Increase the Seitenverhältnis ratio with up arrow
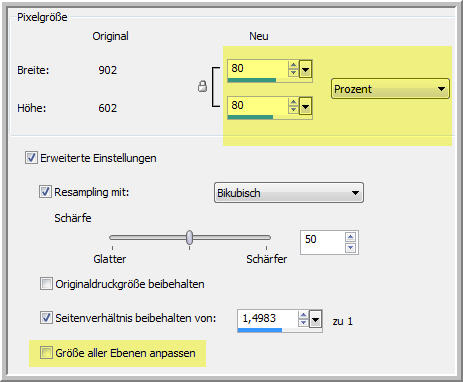The width and height of the screenshot is (463, 382). pos(303,315)
